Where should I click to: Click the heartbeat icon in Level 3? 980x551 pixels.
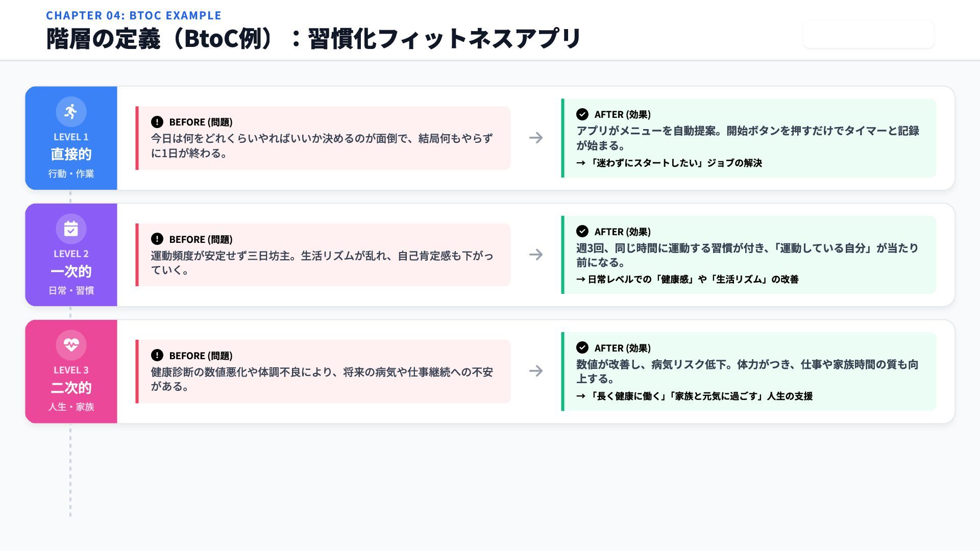pos(71,345)
